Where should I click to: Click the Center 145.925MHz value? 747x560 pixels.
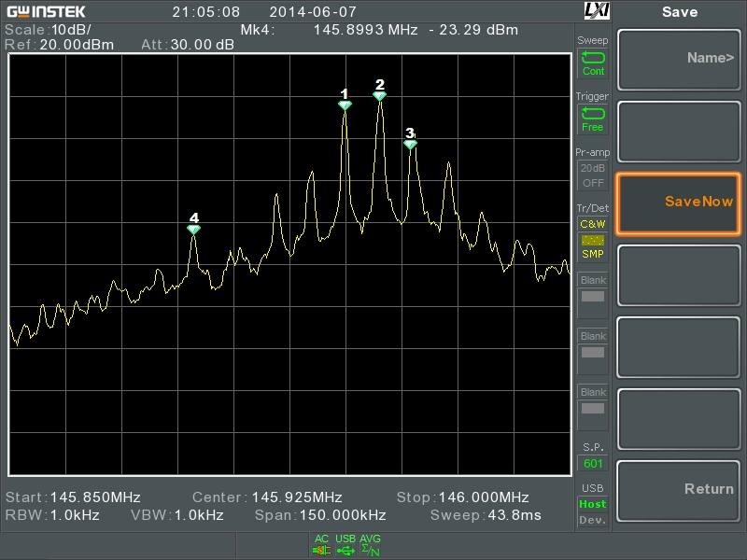pos(297,497)
